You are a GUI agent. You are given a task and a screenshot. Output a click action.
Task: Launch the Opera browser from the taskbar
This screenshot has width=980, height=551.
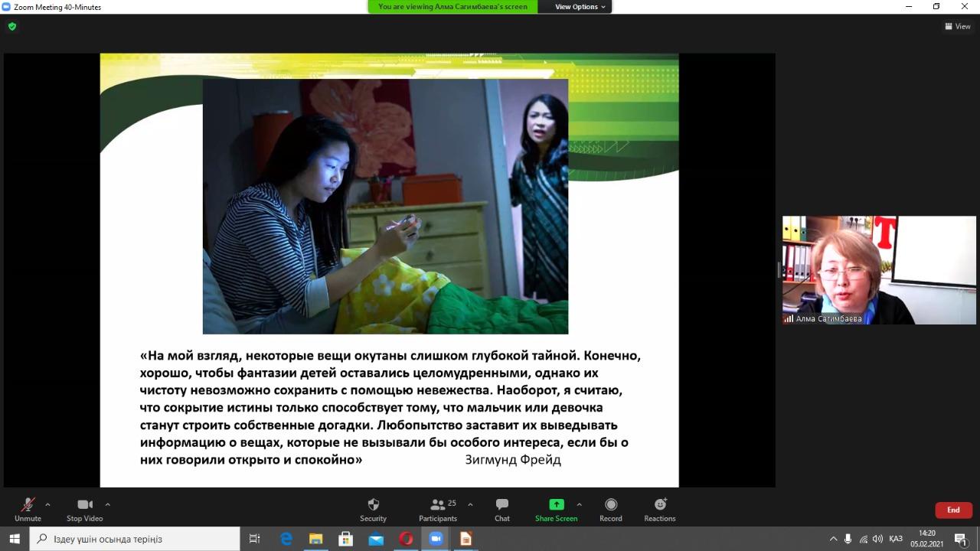click(x=406, y=539)
